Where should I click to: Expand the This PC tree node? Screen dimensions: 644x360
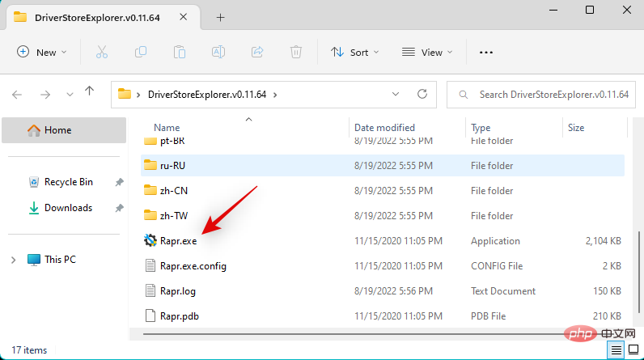13,260
